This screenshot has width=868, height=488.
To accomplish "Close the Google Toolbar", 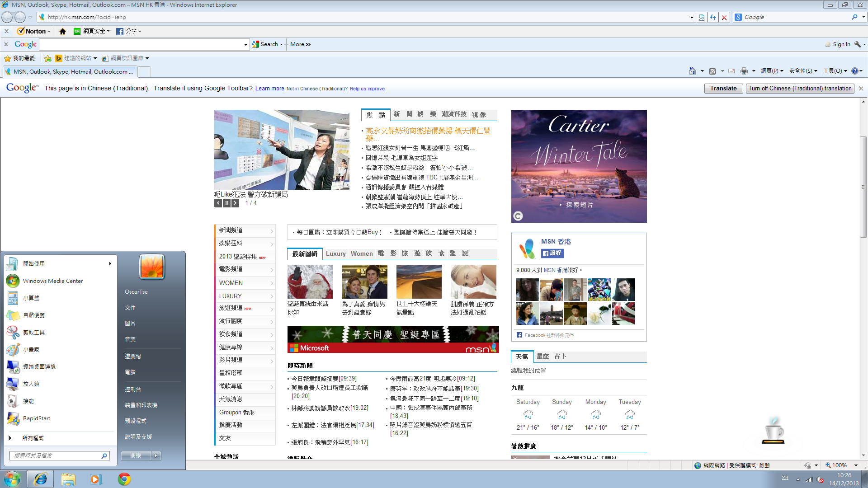I will coord(6,44).
